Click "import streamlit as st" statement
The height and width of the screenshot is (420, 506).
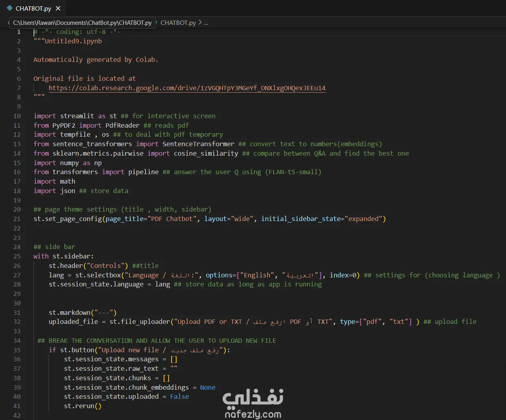click(x=75, y=116)
